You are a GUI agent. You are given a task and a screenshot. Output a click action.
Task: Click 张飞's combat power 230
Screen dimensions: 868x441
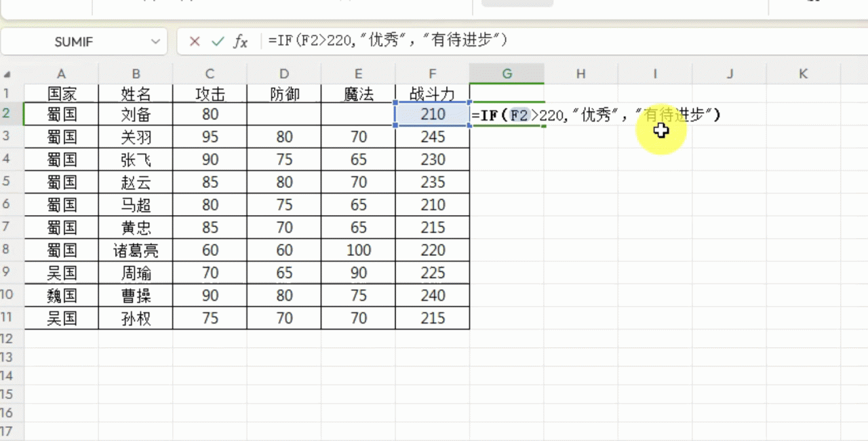pos(432,159)
